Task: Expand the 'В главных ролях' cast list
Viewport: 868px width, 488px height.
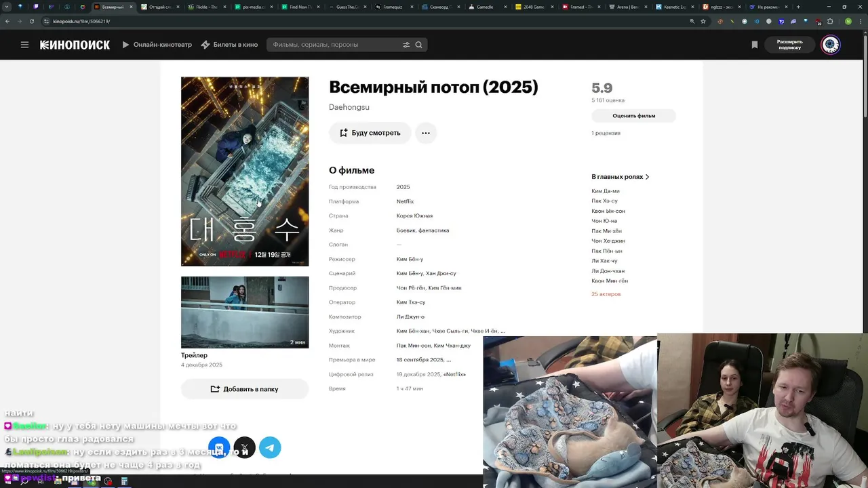Action: [x=620, y=177]
